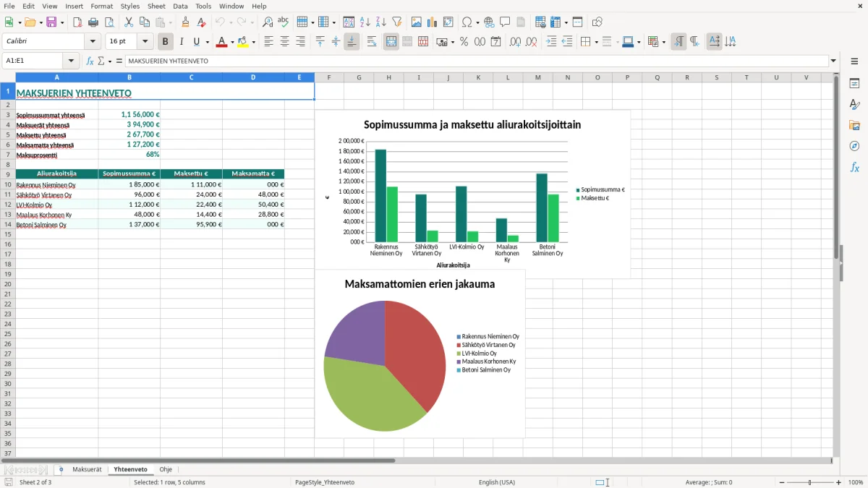Click row header 9
868x488 pixels.
[x=7, y=174]
